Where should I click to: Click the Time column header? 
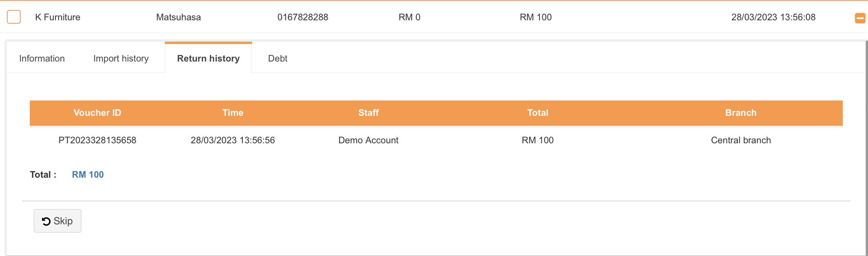pyautogui.click(x=233, y=113)
